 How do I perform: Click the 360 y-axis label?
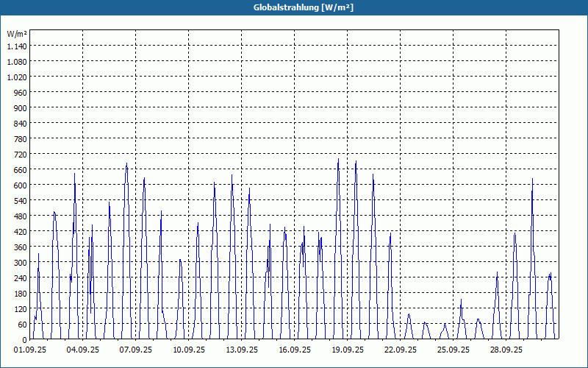pyautogui.click(x=21, y=247)
